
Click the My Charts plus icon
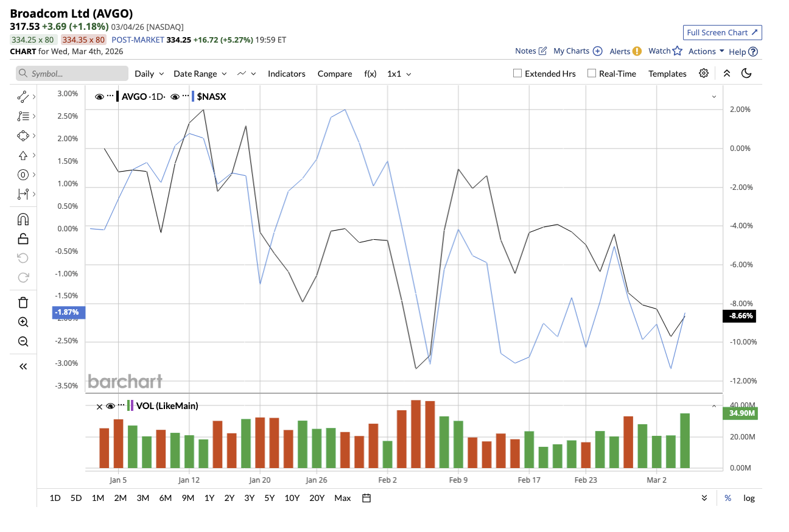598,51
